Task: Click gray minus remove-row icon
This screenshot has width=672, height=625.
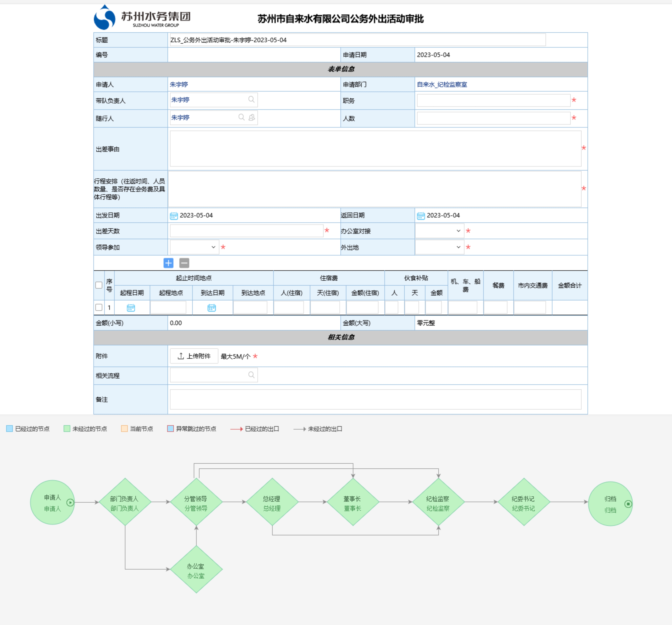Action: pos(184,263)
